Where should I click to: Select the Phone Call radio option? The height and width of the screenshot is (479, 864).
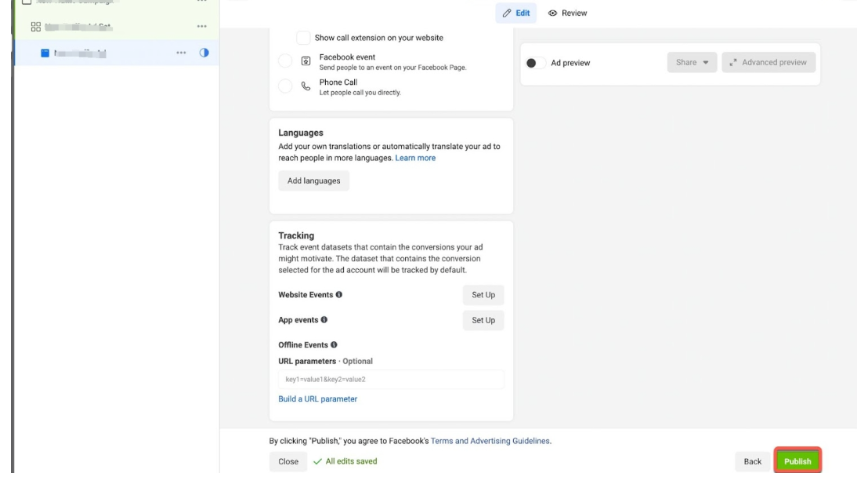(286, 87)
